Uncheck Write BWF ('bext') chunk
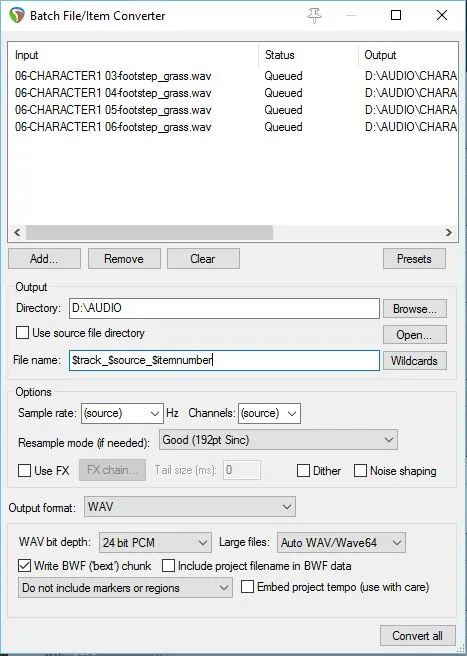The width and height of the screenshot is (467, 656). 25,566
